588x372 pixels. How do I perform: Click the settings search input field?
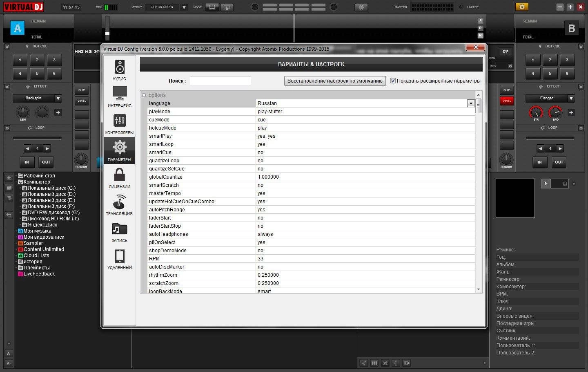click(220, 81)
